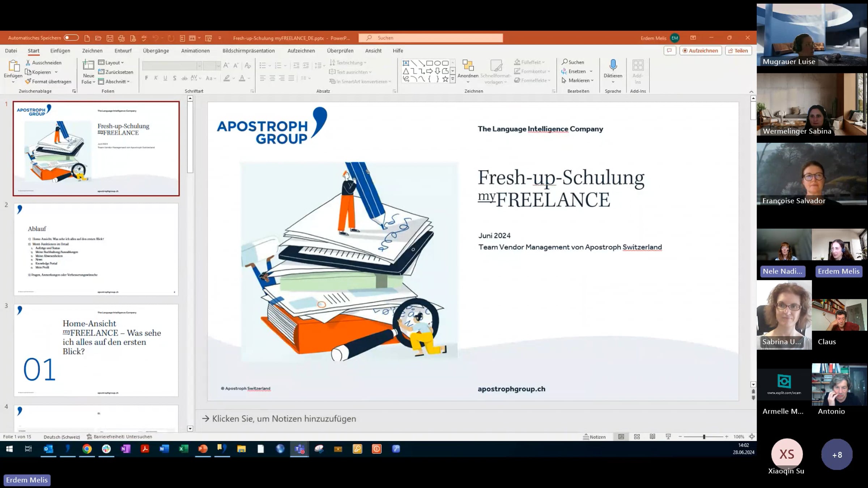Click the Save icon in the quick access toolbar
Image resolution: width=868 pixels, height=488 pixels.
tap(110, 38)
